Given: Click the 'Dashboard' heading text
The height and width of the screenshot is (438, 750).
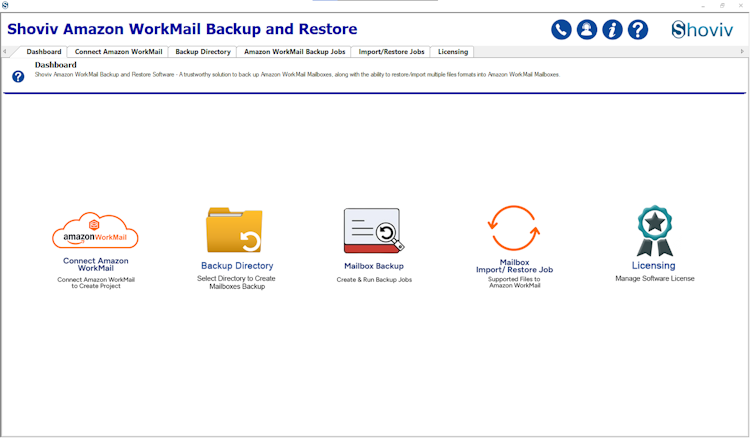Looking at the screenshot, I should (x=55, y=65).
